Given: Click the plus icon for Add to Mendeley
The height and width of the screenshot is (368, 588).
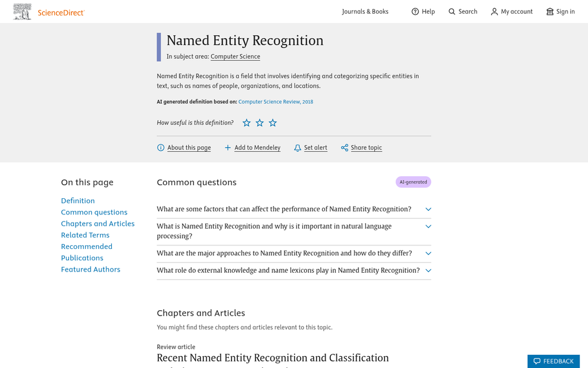Looking at the screenshot, I should (x=227, y=148).
